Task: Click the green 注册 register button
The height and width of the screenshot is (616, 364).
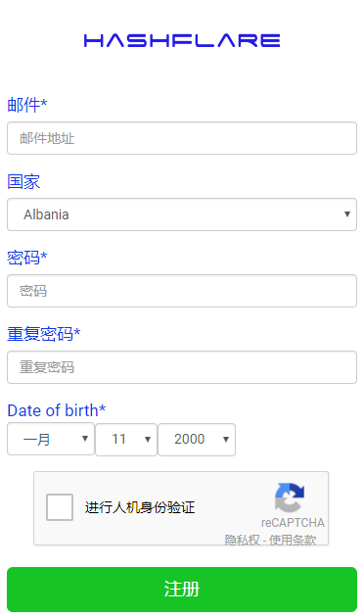Action: click(x=182, y=590)
